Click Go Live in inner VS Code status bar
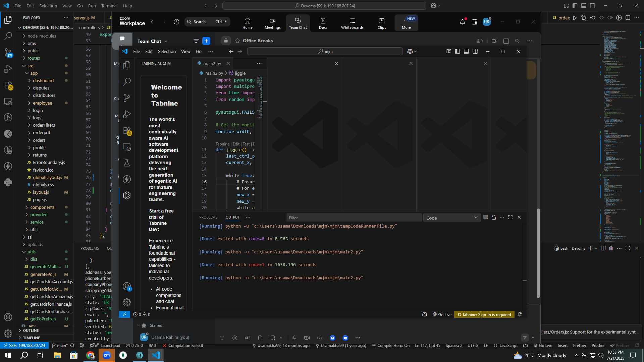This screenshot has height=362, width=644. (442, 315)
